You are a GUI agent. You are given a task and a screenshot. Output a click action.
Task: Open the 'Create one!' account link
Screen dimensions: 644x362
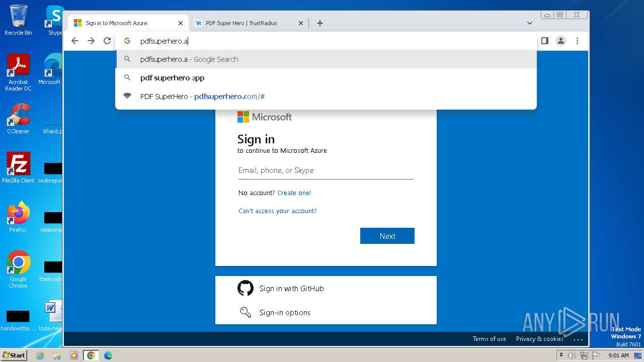(294, 193)
